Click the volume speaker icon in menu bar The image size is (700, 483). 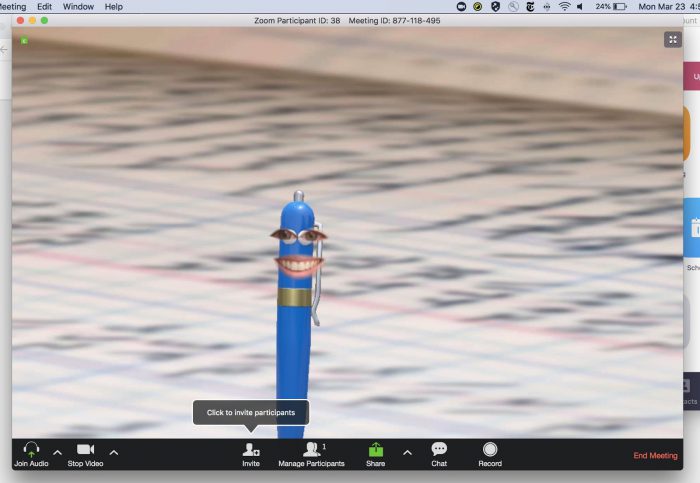pos(581,6)
